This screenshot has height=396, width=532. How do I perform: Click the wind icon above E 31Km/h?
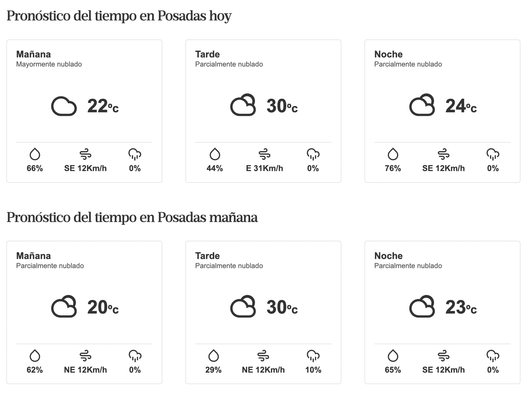click(x=264, y=154)
